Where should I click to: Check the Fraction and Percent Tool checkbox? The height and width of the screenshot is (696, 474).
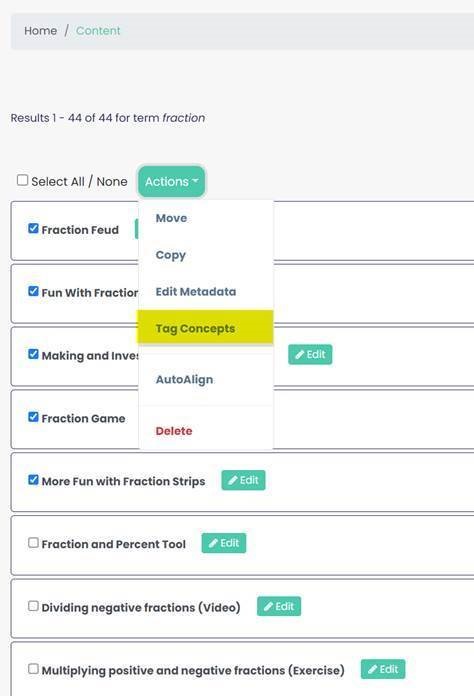tap(33, 543)
